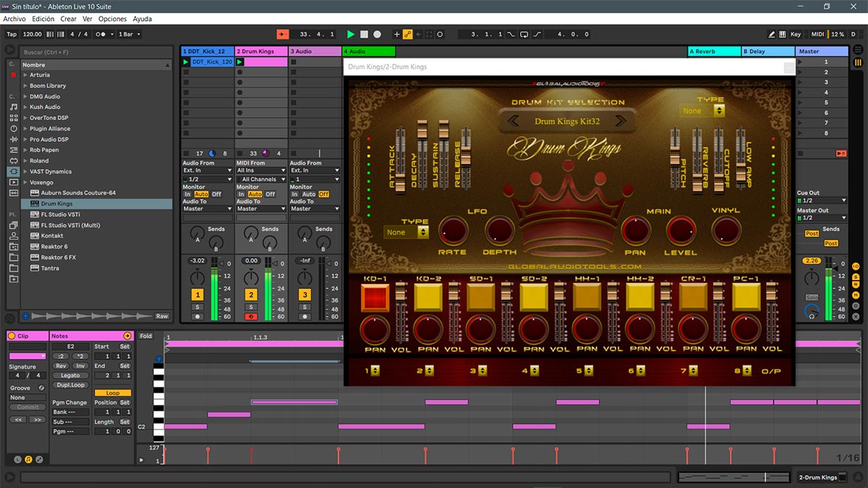Toggle the Track 1 activator button

click(x=197, y=294)
